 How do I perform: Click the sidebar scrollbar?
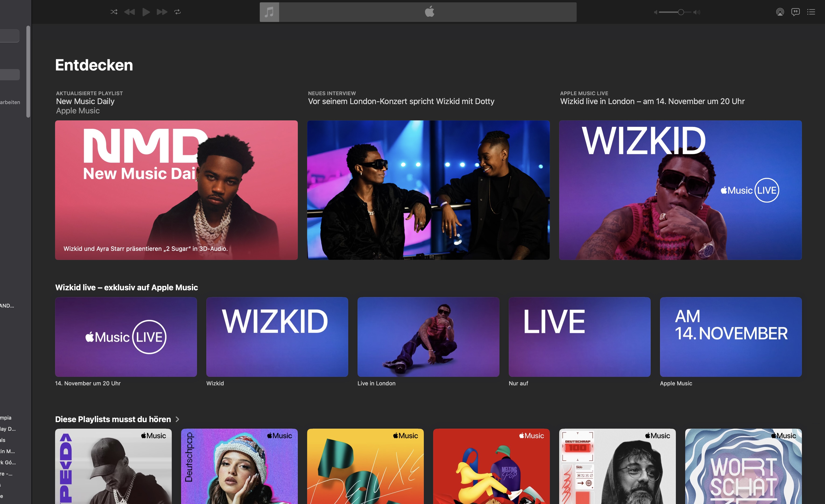28,72
